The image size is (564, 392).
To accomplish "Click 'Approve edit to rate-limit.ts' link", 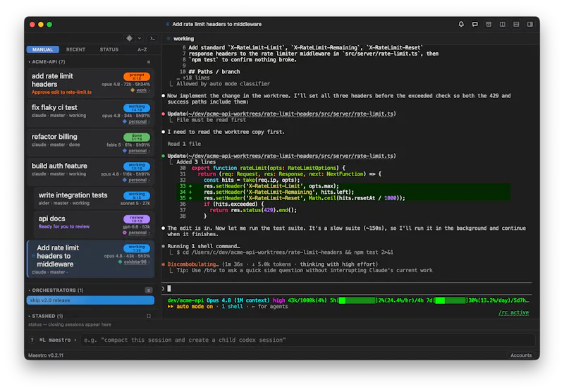I will coord(61,92).
